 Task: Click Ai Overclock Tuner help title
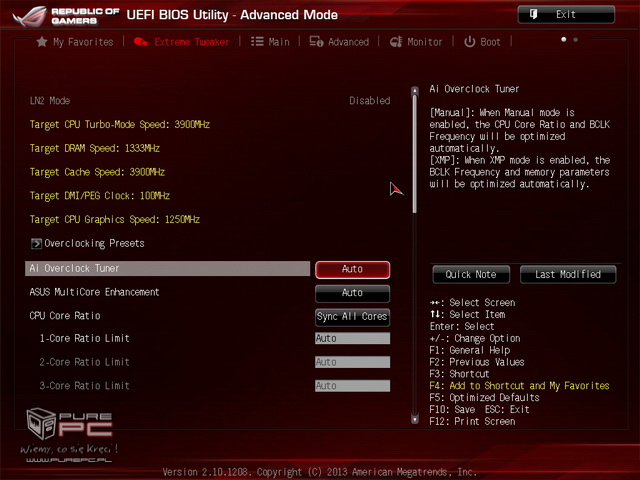(x=474, y=89)
